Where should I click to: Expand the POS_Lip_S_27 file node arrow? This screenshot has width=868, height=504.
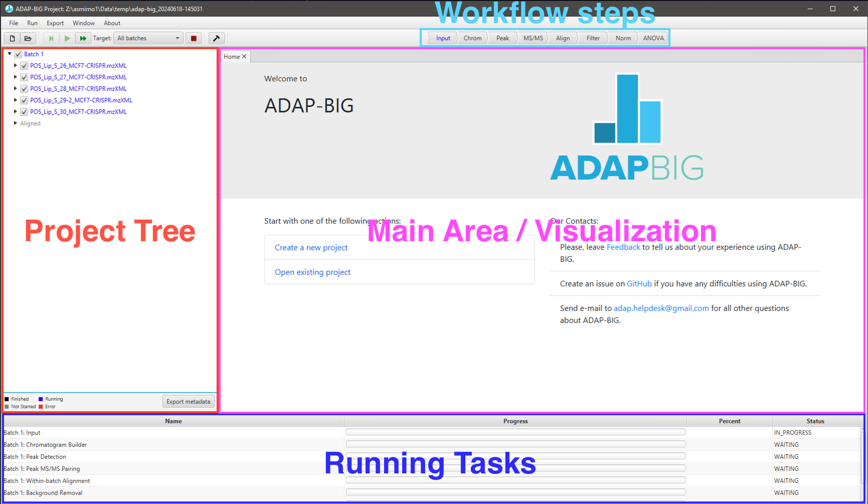pyautogui.click(x=16, y=77)
